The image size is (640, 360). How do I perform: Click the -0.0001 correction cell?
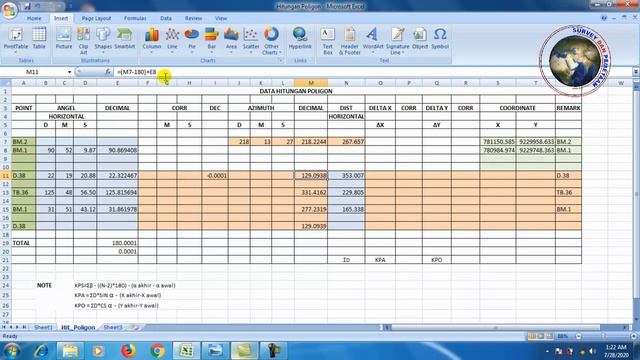[215, 176]
